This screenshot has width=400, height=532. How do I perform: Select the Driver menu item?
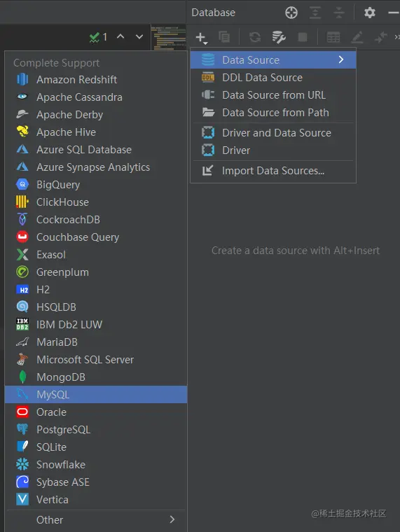point(273,150)
